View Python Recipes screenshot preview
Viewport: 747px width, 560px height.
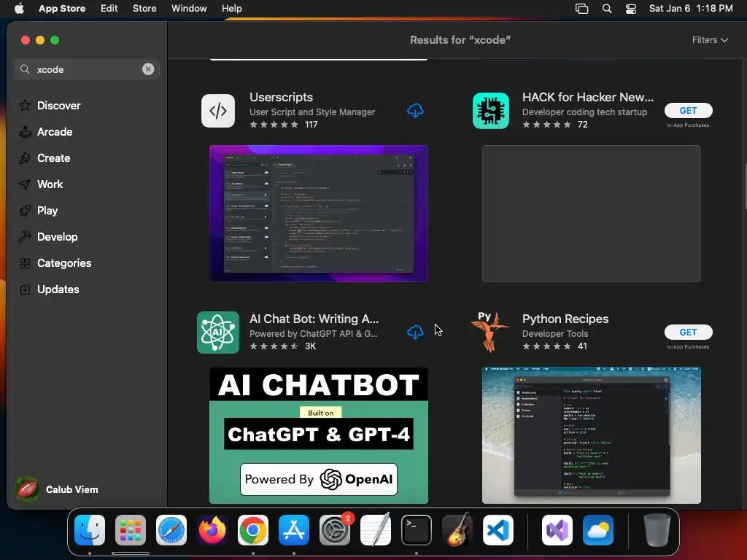(x=591, y=435)
